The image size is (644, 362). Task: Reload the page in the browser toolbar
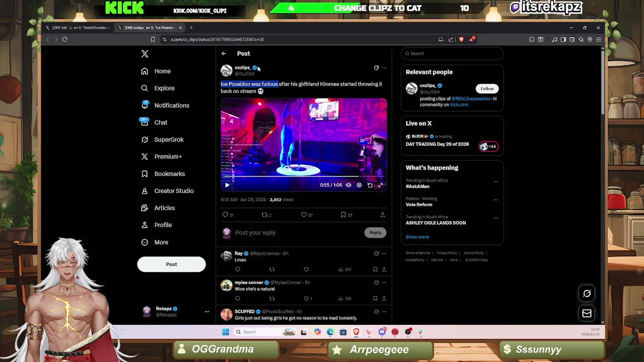65,39
